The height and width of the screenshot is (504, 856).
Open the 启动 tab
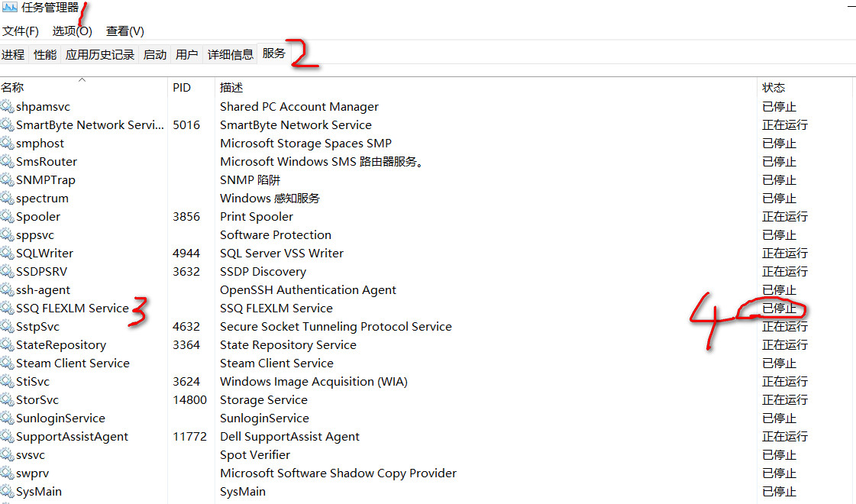pos(155,55)
